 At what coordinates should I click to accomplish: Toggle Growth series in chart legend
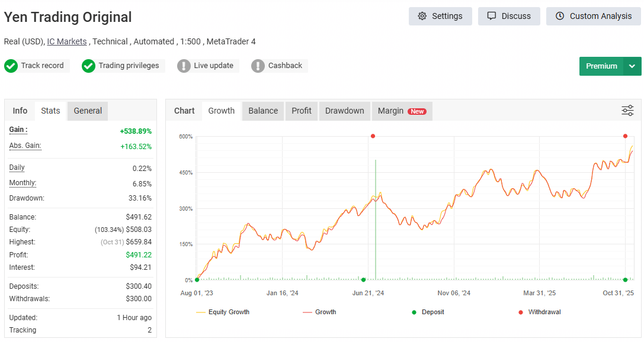coord(319,312)
